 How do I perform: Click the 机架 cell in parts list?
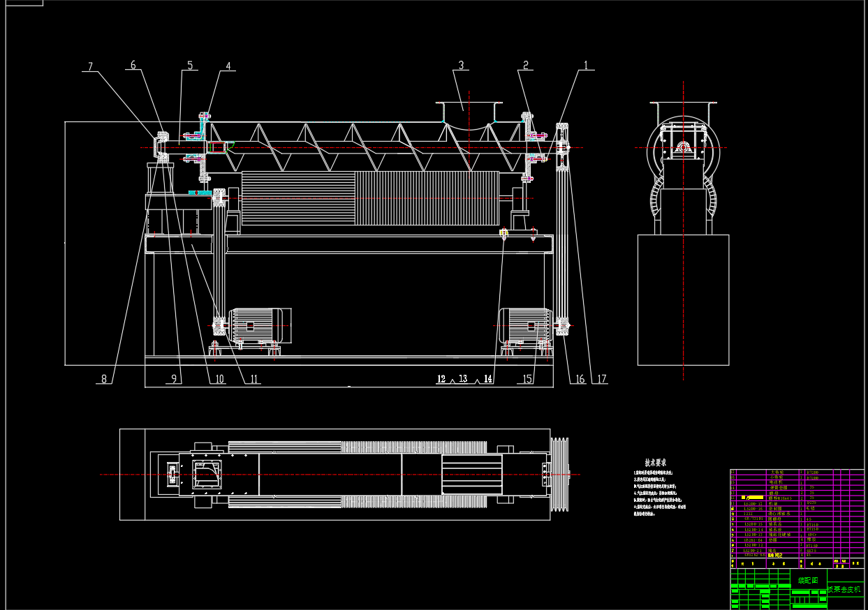773,503
